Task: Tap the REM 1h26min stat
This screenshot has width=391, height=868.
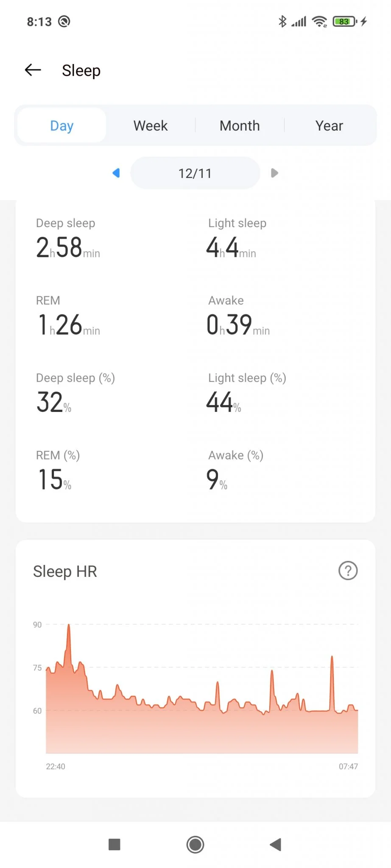Action: click(68, 317)
